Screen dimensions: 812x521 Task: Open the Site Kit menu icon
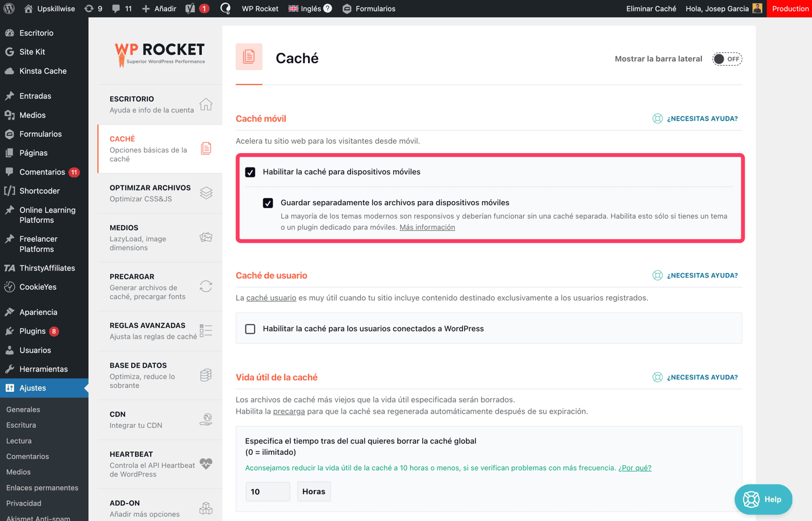click(9, 52)
